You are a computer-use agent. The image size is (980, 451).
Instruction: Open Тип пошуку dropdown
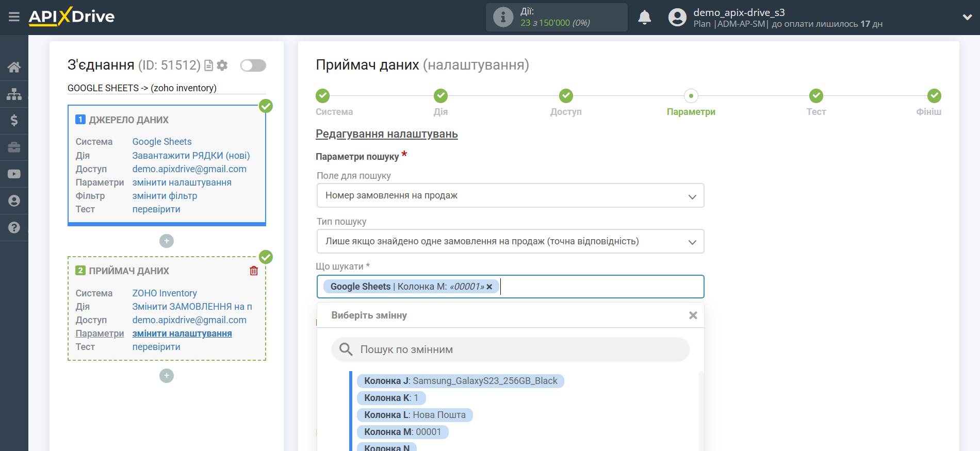[511, 241]
